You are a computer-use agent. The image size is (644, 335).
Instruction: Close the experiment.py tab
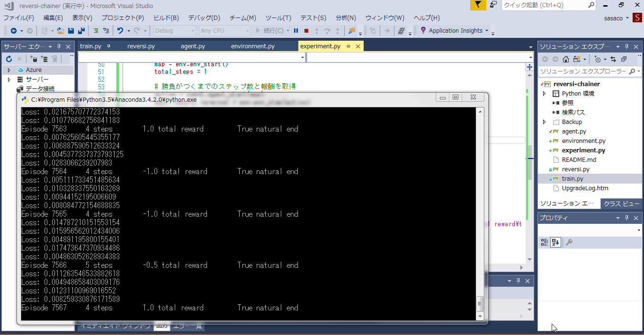358,46
